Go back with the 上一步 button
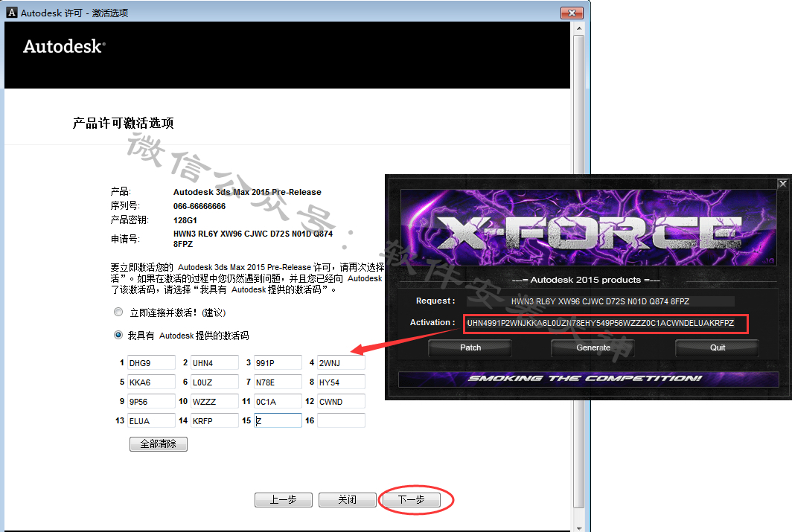 tap(284, 500)
